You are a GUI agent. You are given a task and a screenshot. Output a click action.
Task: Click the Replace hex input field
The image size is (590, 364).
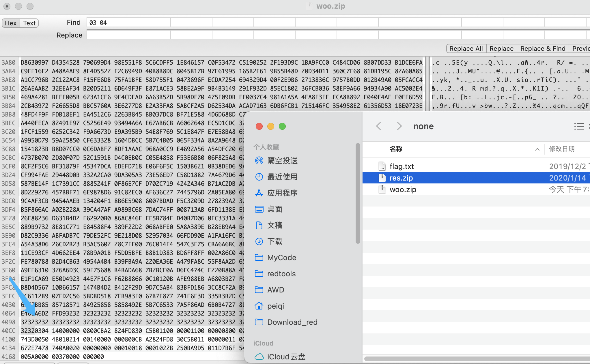click(x=338, y=35)
